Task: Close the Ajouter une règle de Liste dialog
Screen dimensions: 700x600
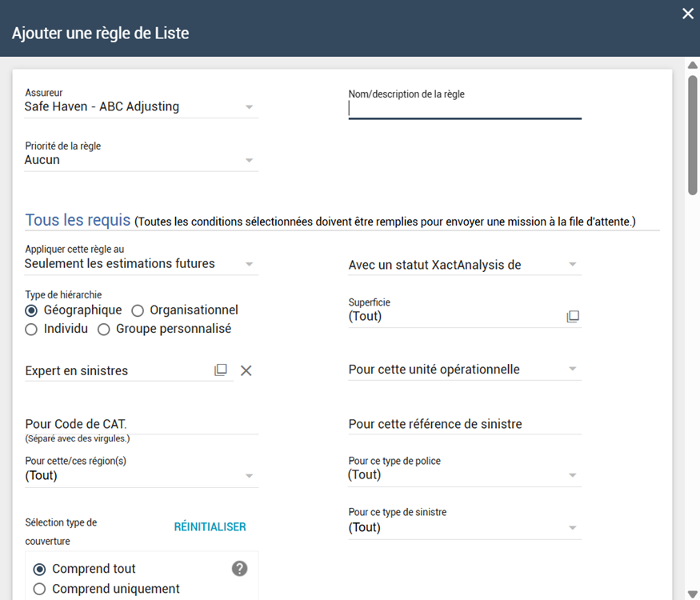Action: click(687, 14)
